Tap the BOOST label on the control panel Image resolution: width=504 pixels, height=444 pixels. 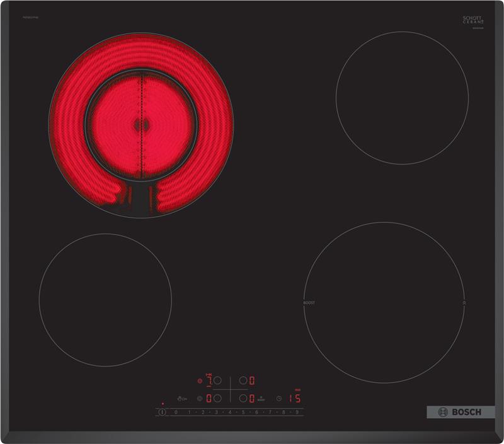[260, 399]
